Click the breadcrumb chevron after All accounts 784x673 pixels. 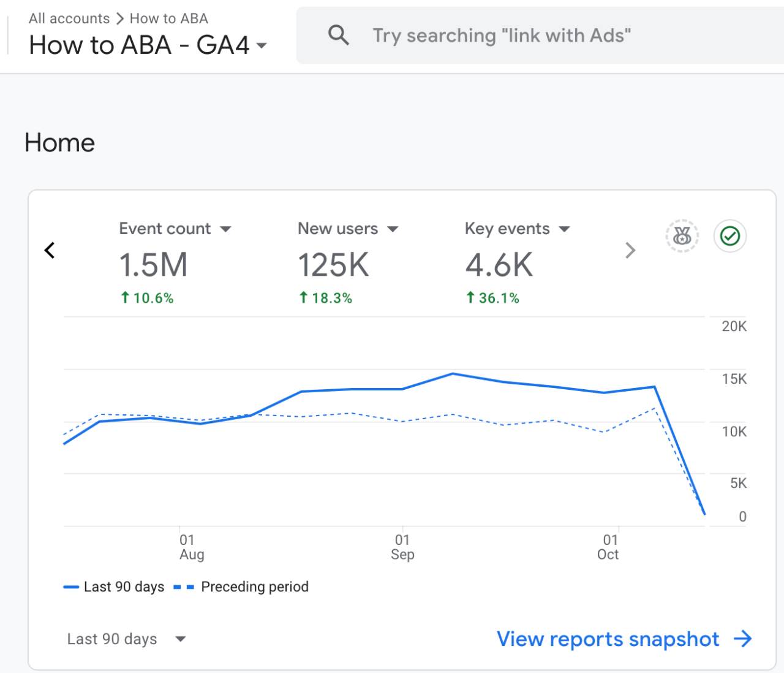point(120,18)
